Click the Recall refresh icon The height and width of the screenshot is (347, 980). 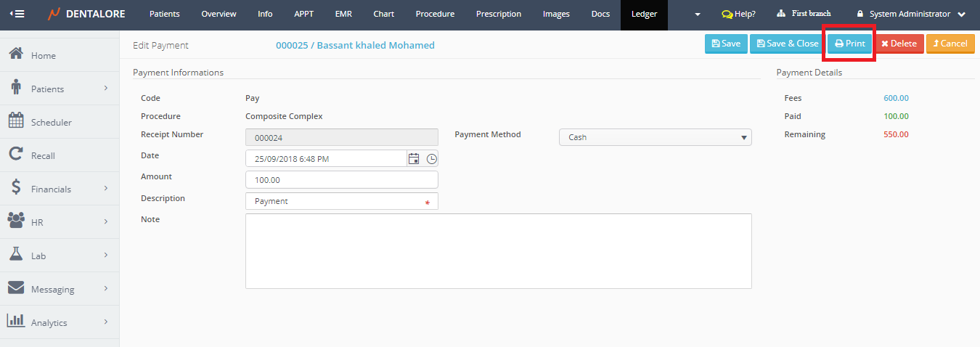[16, 155]
